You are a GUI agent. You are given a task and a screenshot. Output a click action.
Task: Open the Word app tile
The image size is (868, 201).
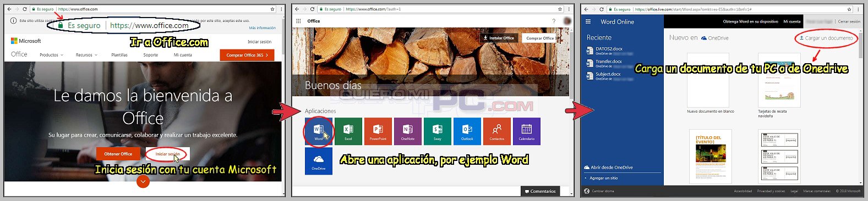319,131
